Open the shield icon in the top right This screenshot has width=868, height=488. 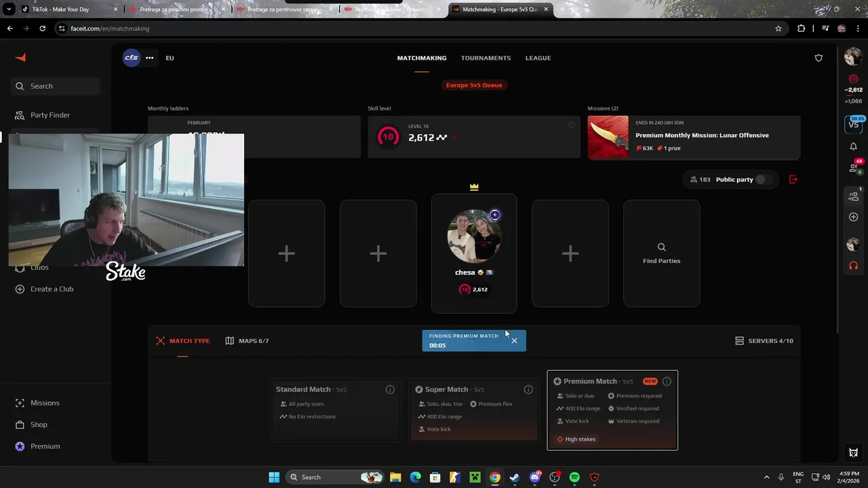pyautogui.click(x=818, y=58)
